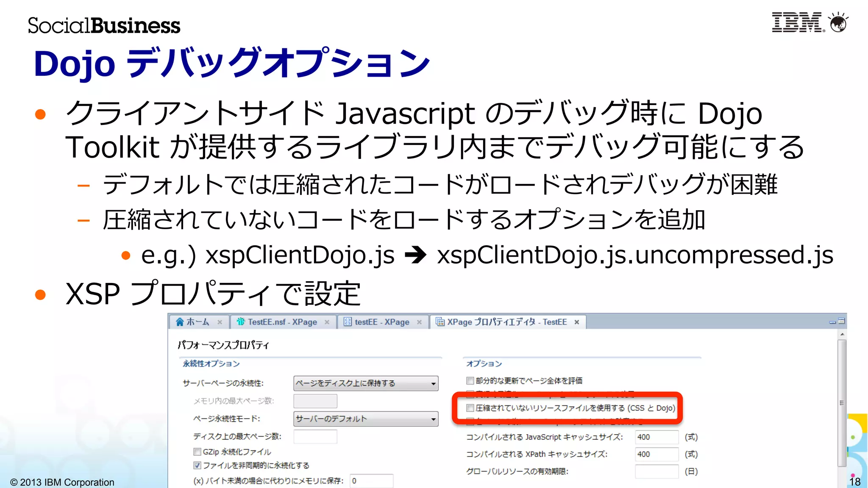Click the xspClientDojo.js.uncompressed.js text
Image resolution: width=868 pixels, height=488 pixels.
tap(635, 255)
